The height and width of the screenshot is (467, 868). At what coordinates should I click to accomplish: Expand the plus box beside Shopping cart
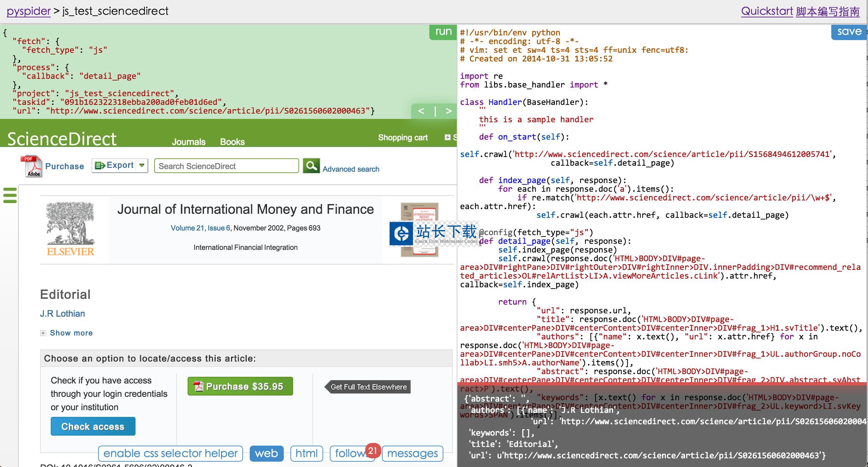coord(447,137)
